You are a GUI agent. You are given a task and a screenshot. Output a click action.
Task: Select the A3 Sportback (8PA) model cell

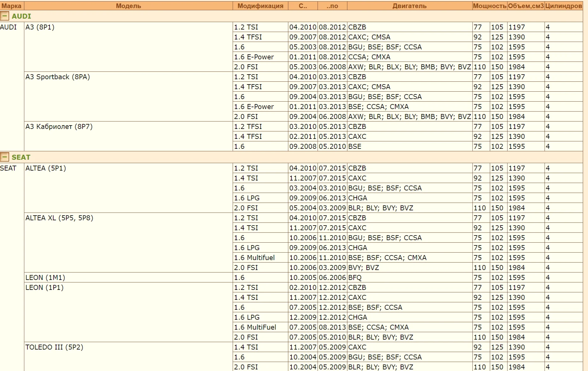point(128,97)
